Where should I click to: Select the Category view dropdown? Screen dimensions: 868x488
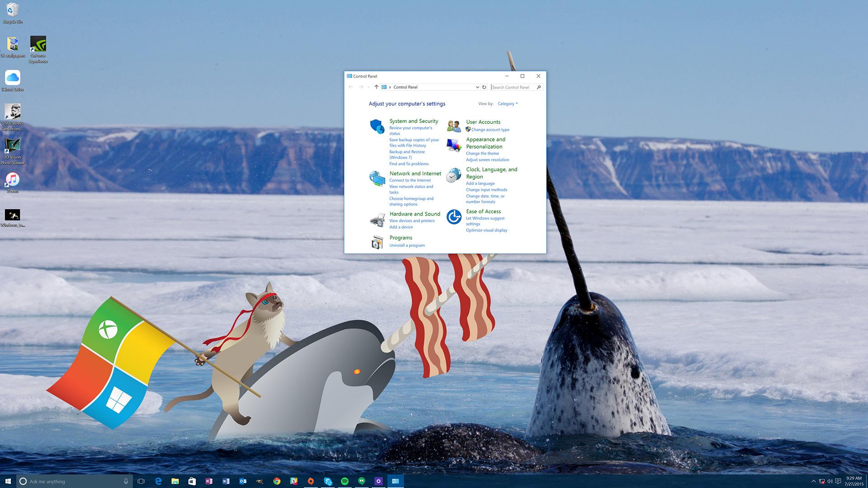(508, 103)
